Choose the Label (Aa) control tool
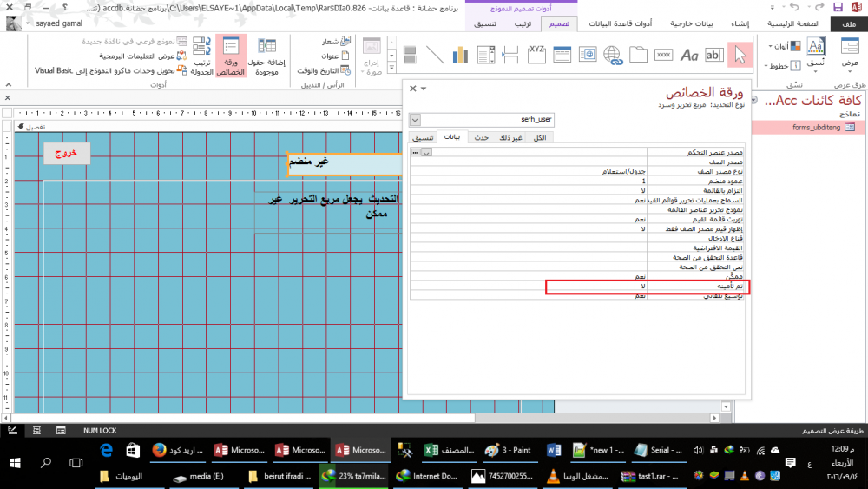This screenshot has width=868, height=489. pos(688,55)
